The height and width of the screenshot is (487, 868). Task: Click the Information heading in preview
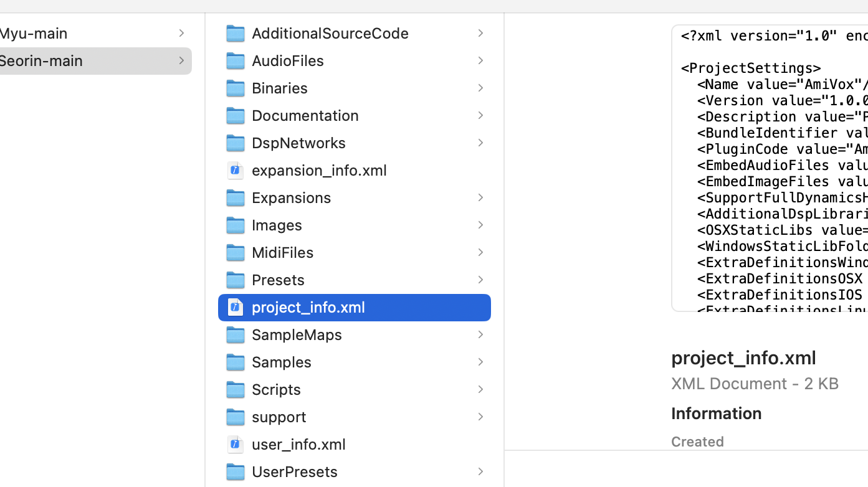coord(717,413)
